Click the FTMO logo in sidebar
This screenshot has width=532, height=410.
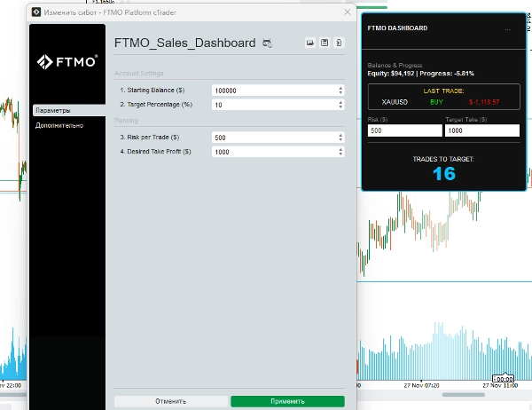[67, 61]
